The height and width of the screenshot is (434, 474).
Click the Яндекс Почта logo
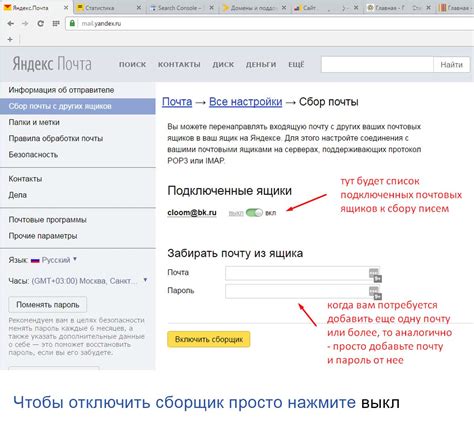coord(52,64)
